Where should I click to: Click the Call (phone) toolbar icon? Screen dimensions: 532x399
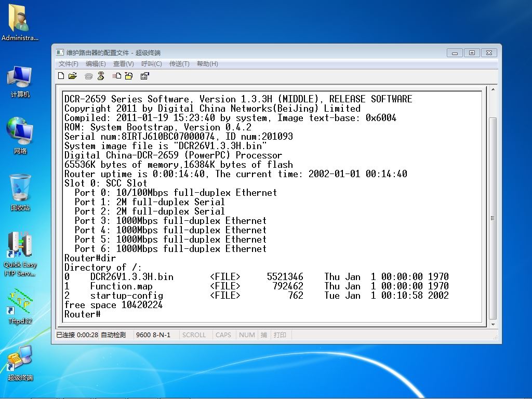coord(89,76)
